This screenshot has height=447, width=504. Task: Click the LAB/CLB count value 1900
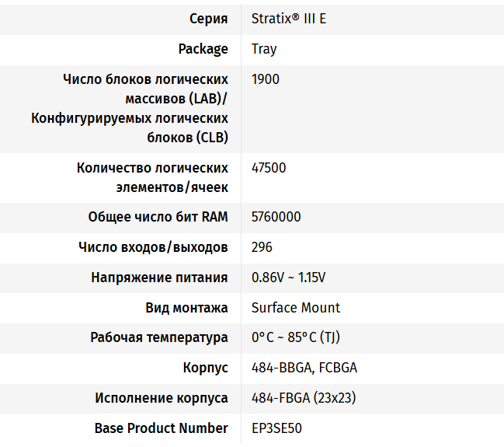click(x=266, y=79)
